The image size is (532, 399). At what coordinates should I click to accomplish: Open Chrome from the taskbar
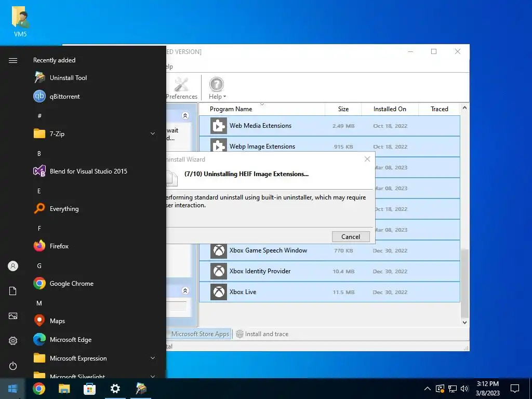pyautogui.click(x=38, y=389)
